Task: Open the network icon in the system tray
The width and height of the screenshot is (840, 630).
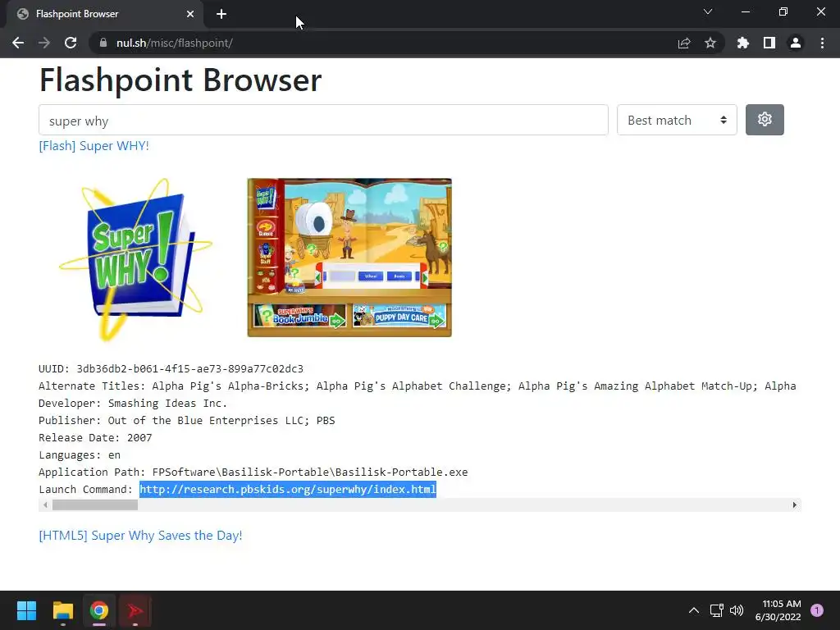Action: [x=716, y=610]
